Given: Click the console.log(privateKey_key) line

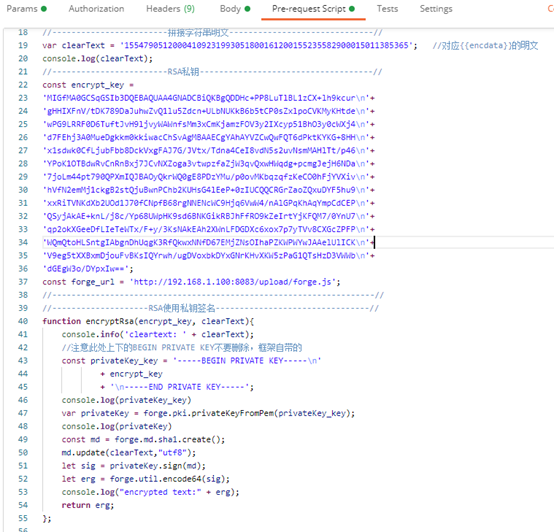Looking at the screenshot, I should (126, 400).
